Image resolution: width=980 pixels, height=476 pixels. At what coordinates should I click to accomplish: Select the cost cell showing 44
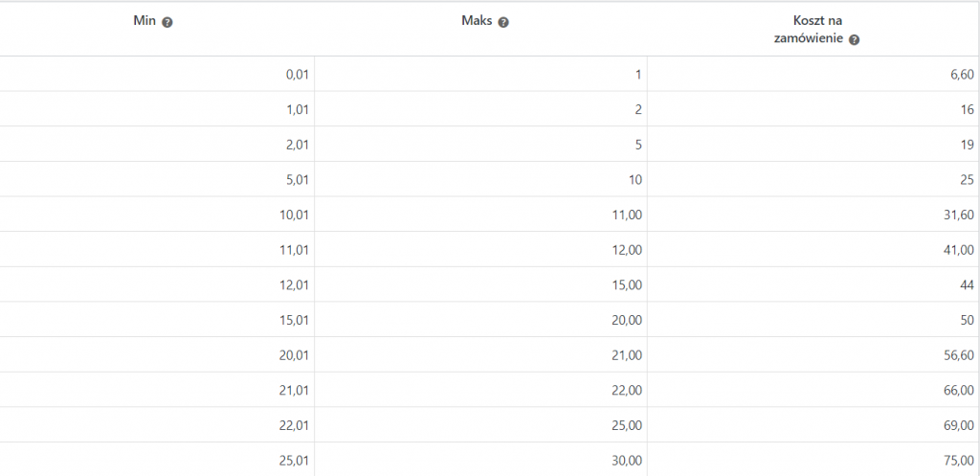tap(813, 284)
